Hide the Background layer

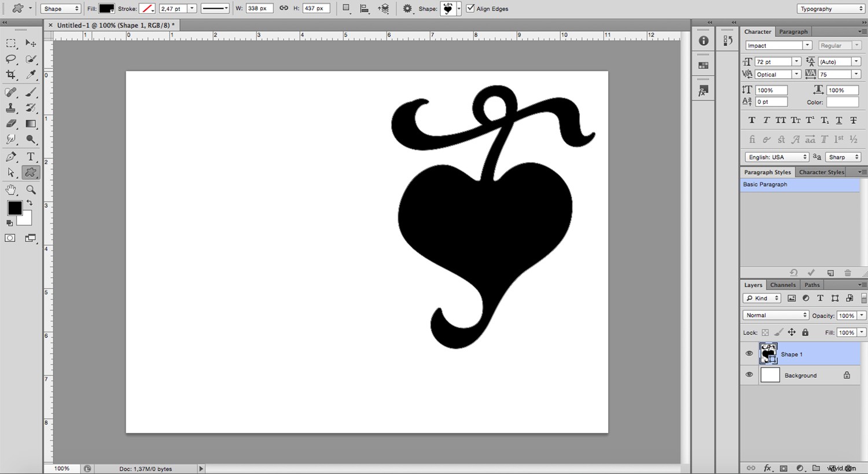(749, 375)
